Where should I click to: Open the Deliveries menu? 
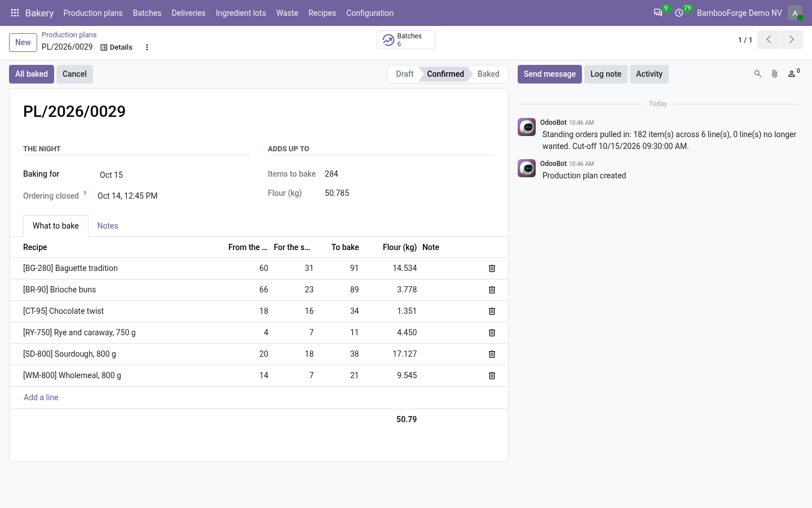tap(188, 13)
